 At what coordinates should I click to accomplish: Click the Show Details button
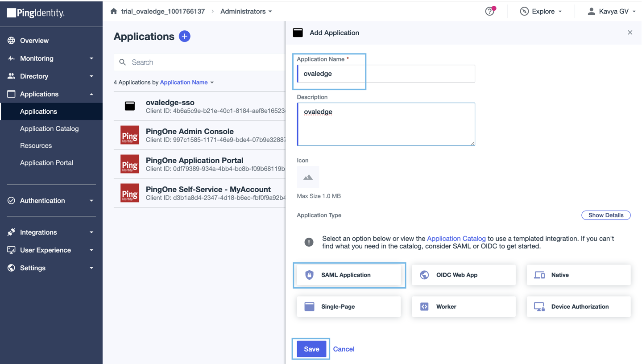(606, 215)
